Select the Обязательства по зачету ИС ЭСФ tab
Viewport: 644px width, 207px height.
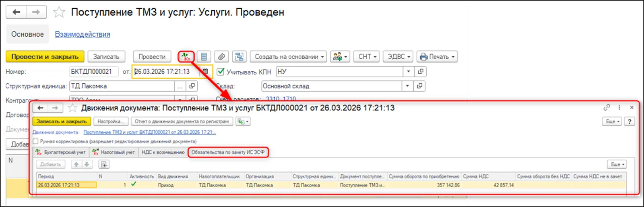pos(228,152)
